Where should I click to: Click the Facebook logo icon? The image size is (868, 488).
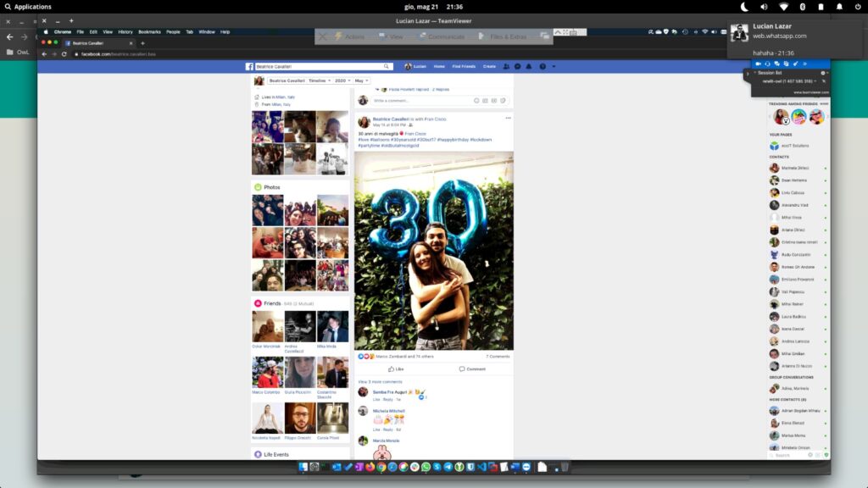[x=249, y=66]
